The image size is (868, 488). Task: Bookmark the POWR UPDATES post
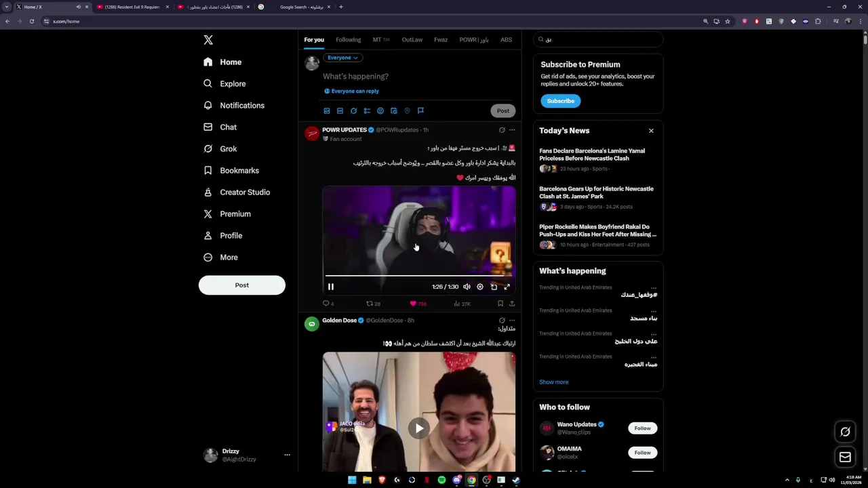(500, 304)
